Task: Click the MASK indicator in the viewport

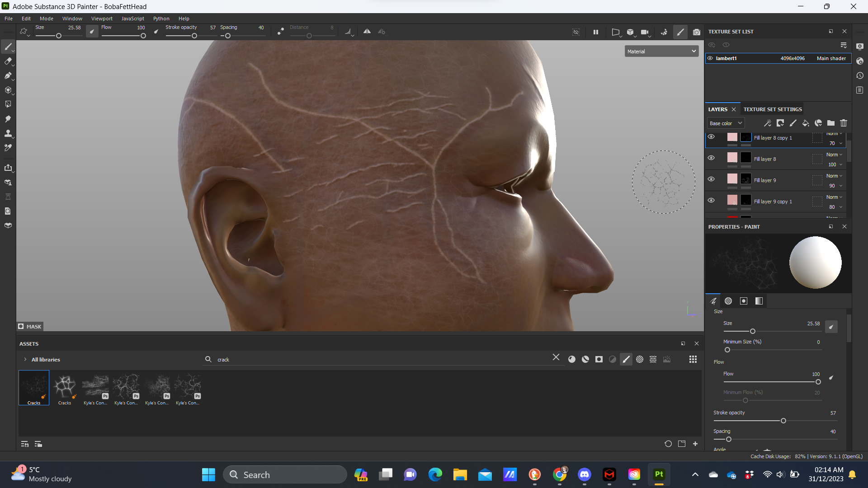Action: (30, 326)
